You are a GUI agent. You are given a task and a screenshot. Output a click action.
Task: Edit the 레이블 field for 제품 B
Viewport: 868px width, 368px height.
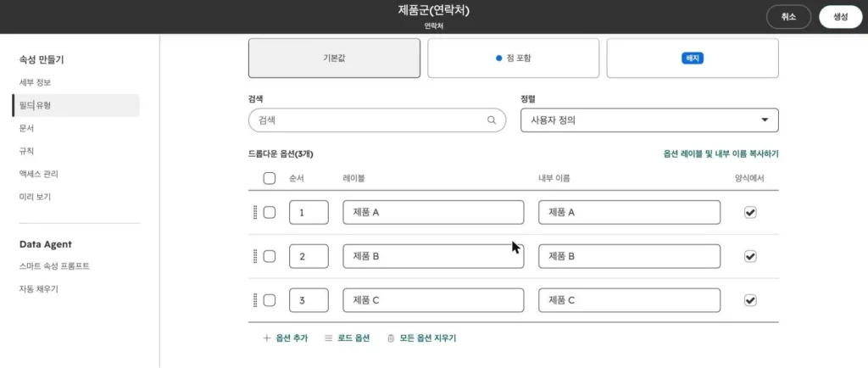tap(433, 256)
